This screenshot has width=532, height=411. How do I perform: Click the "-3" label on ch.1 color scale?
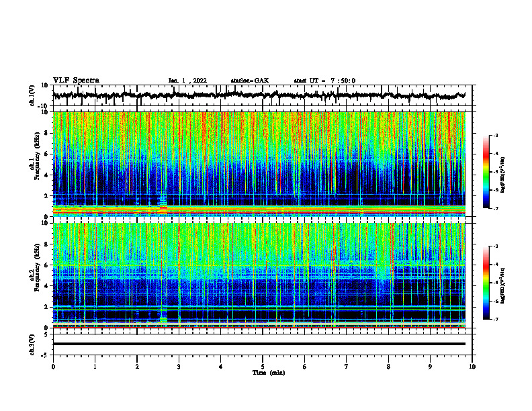click(496, 135)
